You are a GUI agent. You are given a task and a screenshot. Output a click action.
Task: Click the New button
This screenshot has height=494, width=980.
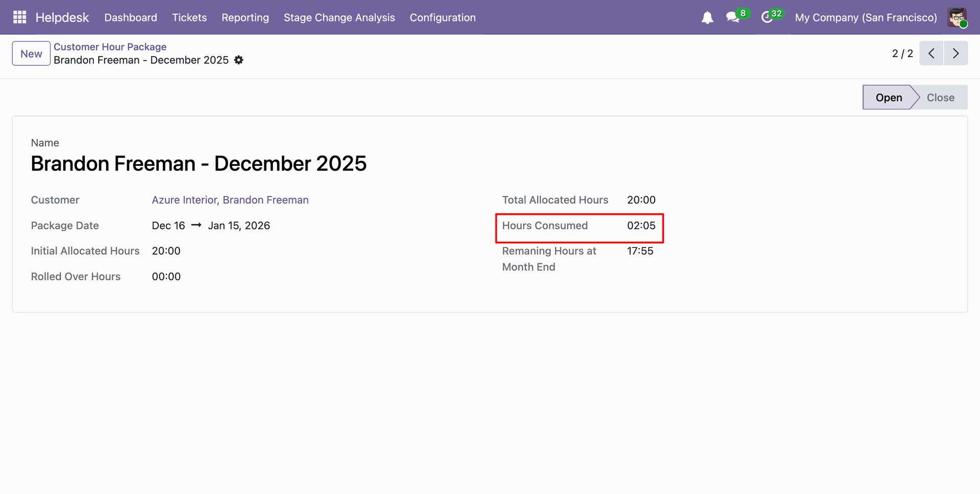pos(31,54)
